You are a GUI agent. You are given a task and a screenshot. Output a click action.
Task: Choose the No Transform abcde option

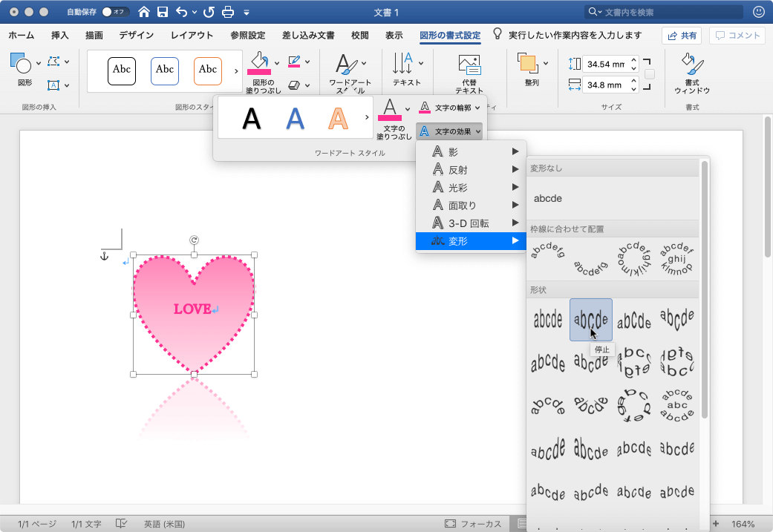point(548,199)
